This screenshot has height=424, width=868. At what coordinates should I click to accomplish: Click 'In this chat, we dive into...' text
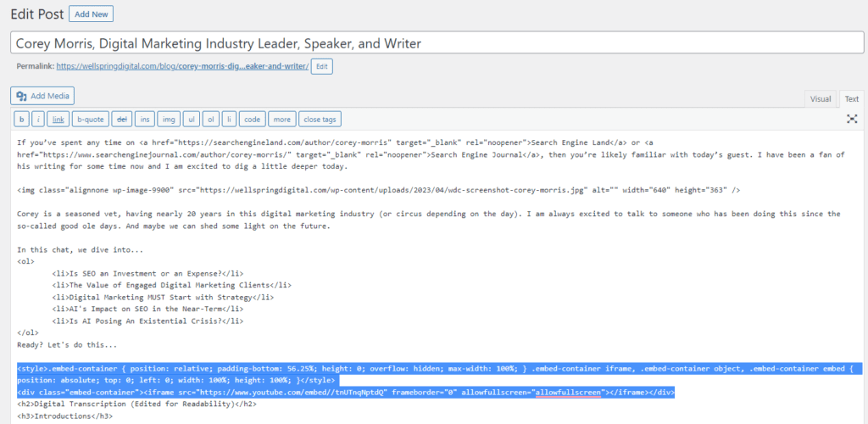(x=81, y=249)
